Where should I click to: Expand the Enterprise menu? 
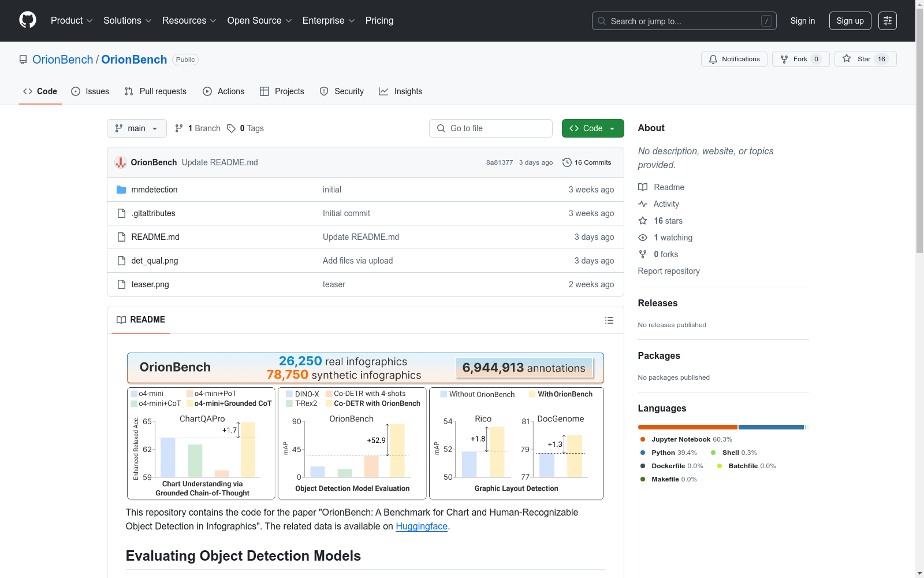click(x=329, y=21)
